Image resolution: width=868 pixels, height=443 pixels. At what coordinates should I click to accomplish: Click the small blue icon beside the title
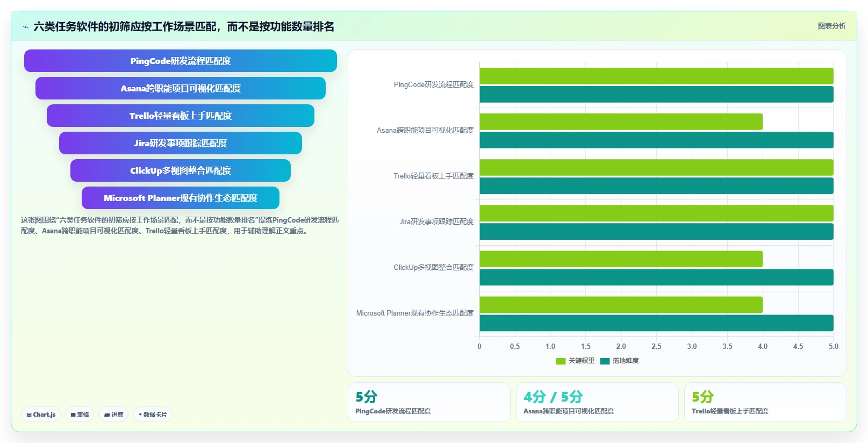point(25,27)
